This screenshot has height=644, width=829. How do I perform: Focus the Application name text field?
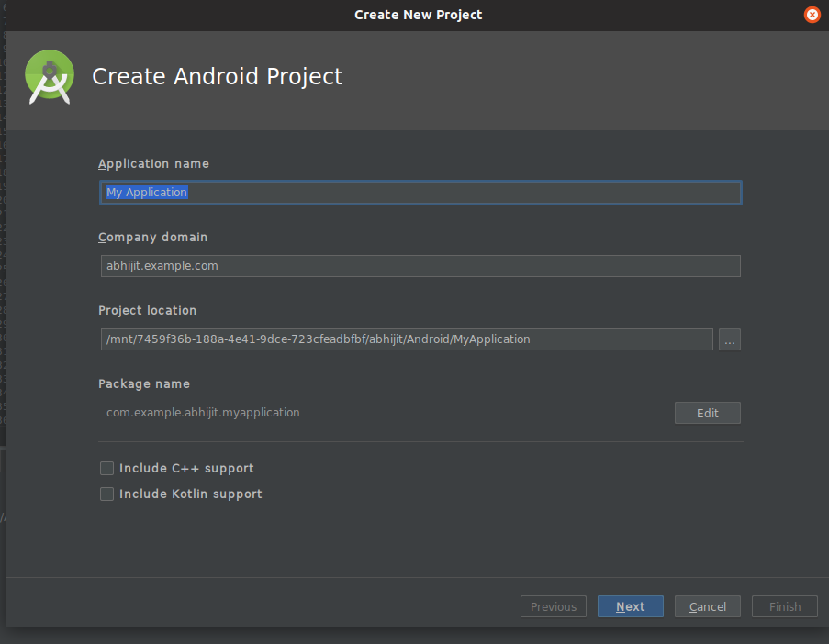420,193
